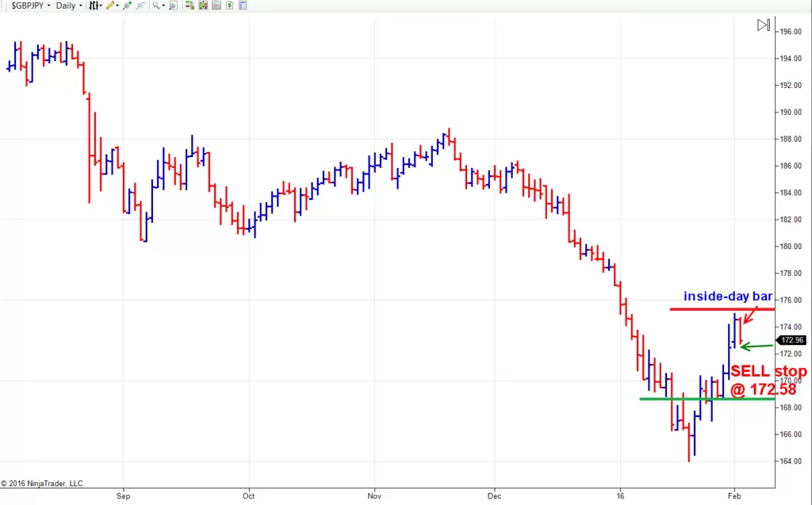Click the zoom in magnifier icon
The width and height of the screenshot is (812, 505).
128,6
